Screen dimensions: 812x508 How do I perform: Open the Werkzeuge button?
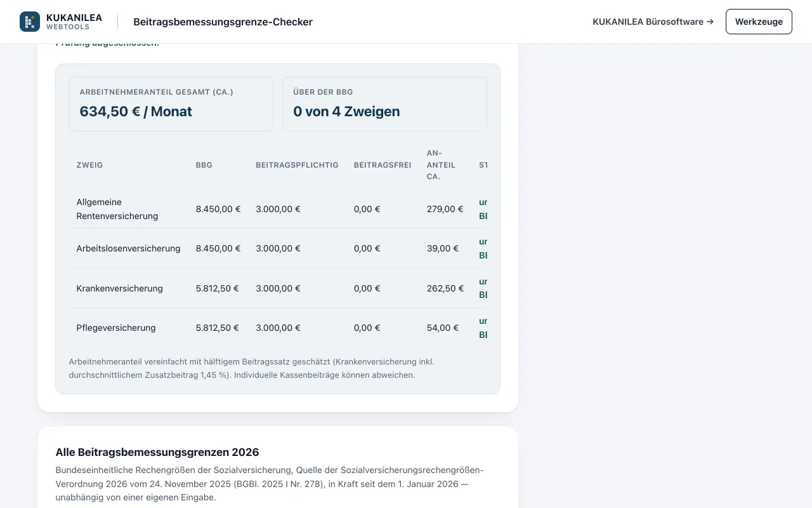(x=759, y=22)
